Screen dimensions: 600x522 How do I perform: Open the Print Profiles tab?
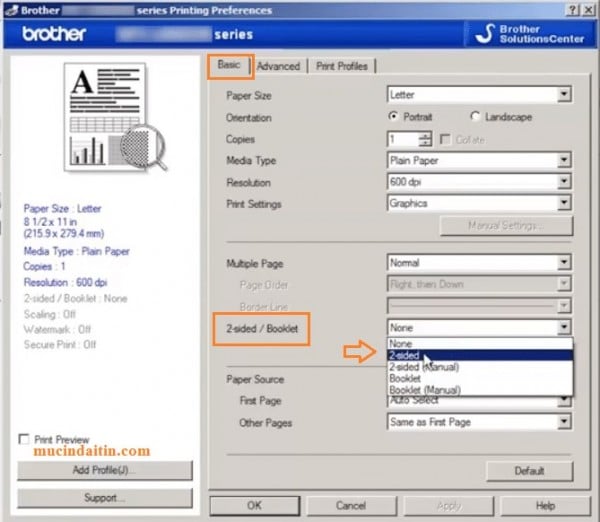tap(342, 66)
